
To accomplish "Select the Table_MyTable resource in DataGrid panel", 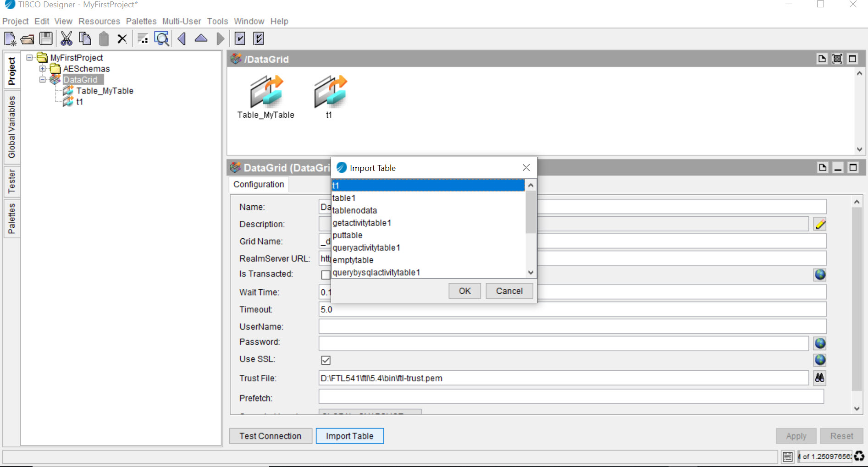I will coord(266,97).
